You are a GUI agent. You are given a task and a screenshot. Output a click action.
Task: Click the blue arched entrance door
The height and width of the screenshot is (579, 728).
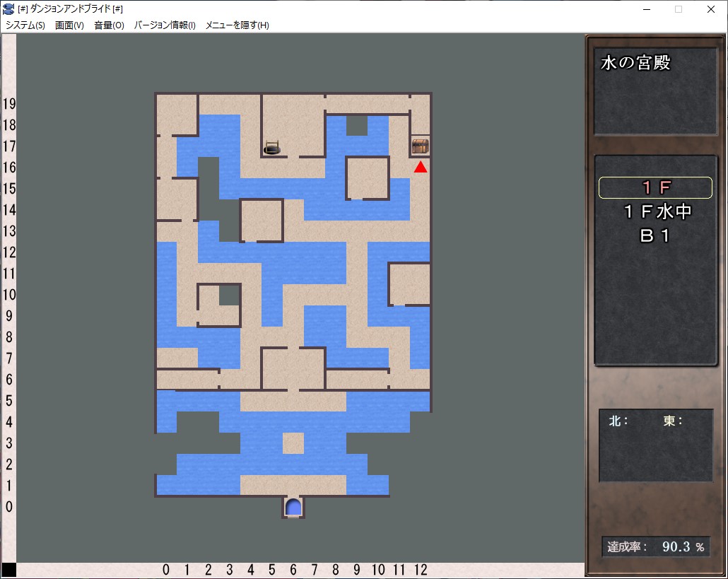point(293,507)
